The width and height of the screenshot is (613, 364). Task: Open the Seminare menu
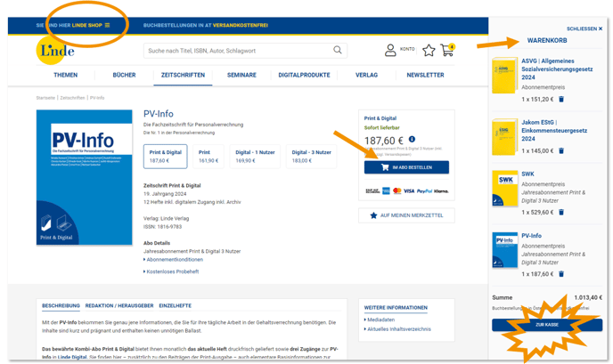(241, 75)
